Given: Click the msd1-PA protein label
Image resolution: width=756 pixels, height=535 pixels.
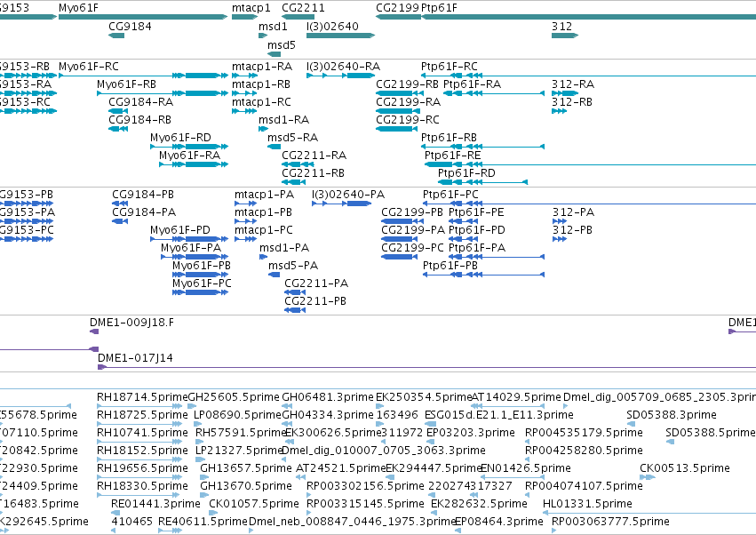Looking at the screenshot, I should coord(284,248).
